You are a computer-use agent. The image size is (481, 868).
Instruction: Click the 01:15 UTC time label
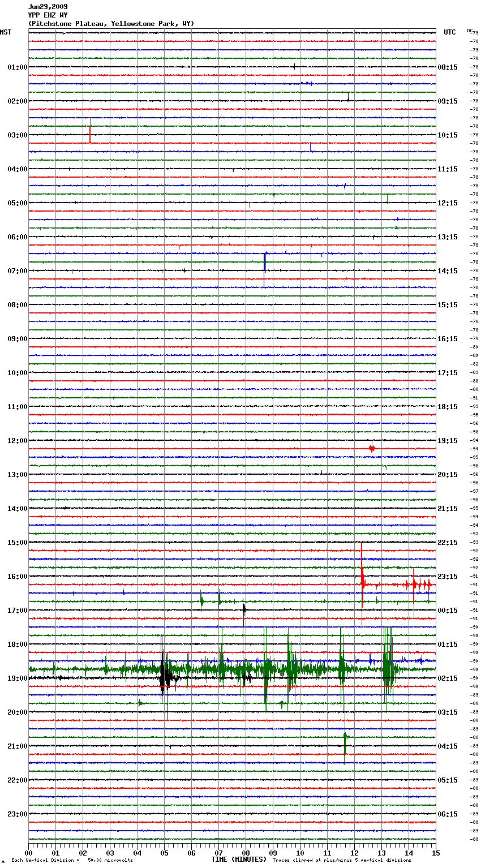click(448, 644)
